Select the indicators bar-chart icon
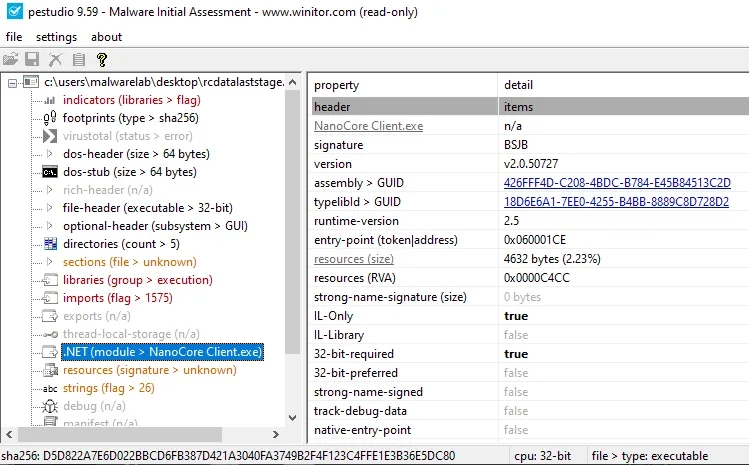This screenshot has height=465, width=749. (x=50, y=100)
